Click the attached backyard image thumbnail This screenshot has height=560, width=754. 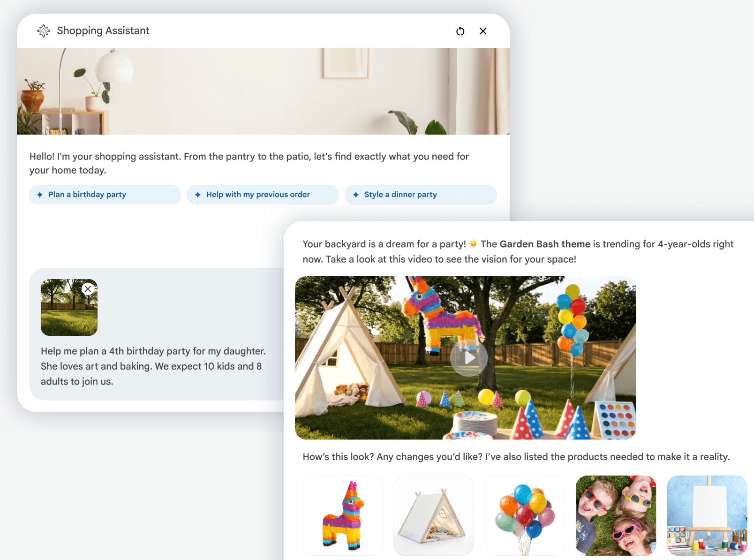click(x=69, y=307)
